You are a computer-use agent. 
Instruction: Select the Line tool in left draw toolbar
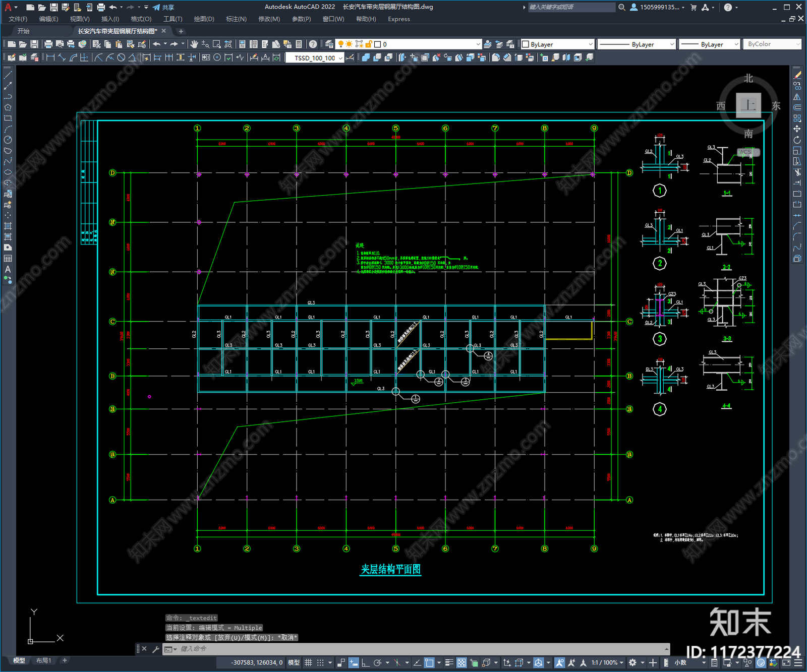pos(8,75)
